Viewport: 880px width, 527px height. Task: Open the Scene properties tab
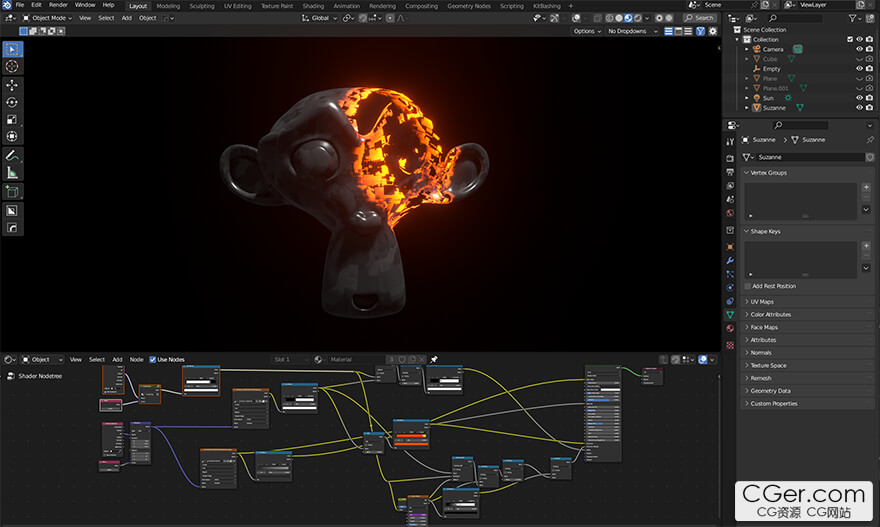coord(730,199)
